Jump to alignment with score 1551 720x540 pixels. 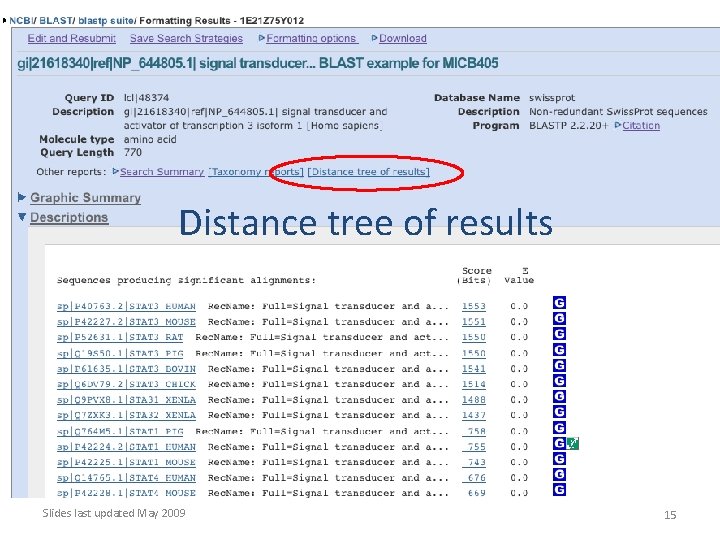tap(474, 322)
